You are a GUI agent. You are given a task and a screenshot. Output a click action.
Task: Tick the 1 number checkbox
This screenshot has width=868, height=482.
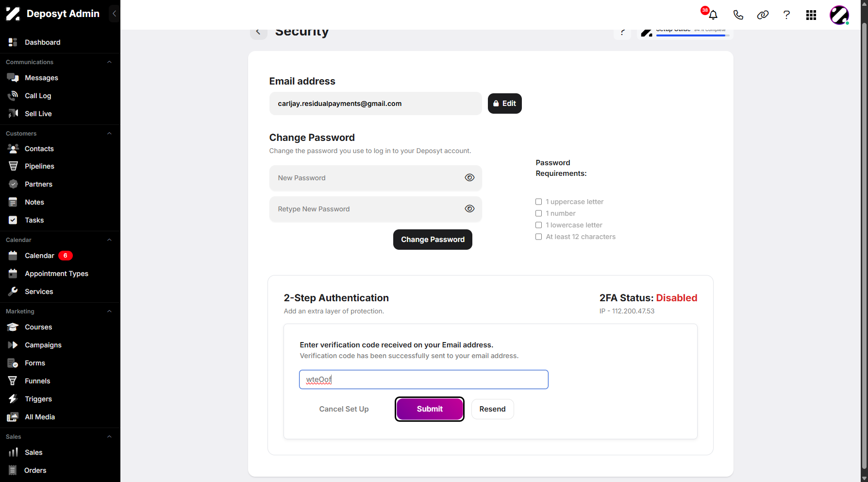[538, 213]
